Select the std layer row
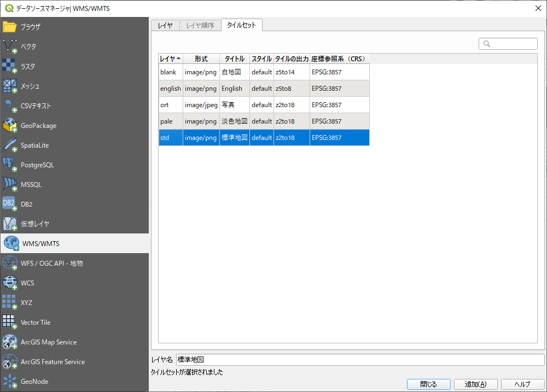 pyautogui.click(x=264, y=137)
